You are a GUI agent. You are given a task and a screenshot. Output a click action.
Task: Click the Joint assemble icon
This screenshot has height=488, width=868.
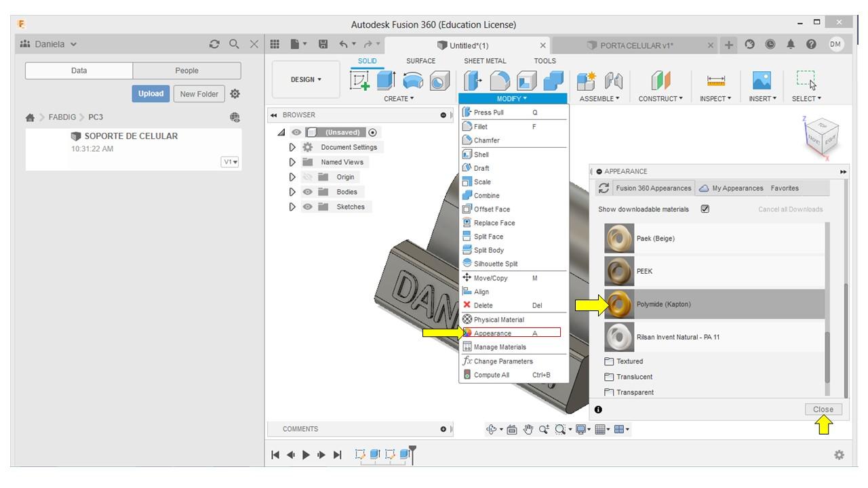pos(613,81)
